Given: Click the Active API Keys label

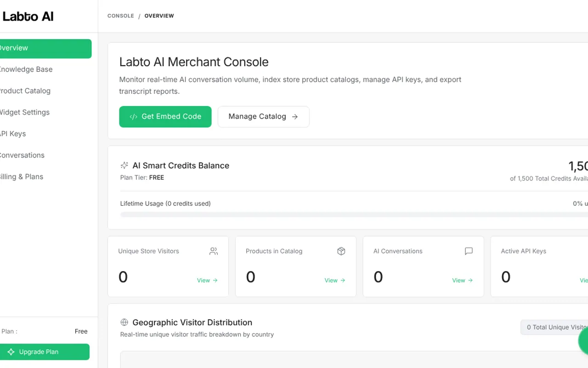Looking at the screenshot, I should pyautogui.click(x=524, y=251).
